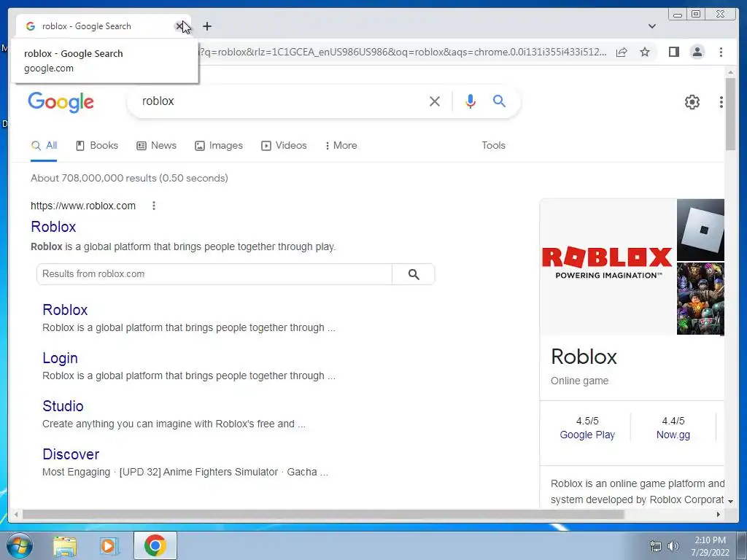Screen dimensions: 747x560
Task: Click the Online game subtitle text
Action: click(579, 381)
